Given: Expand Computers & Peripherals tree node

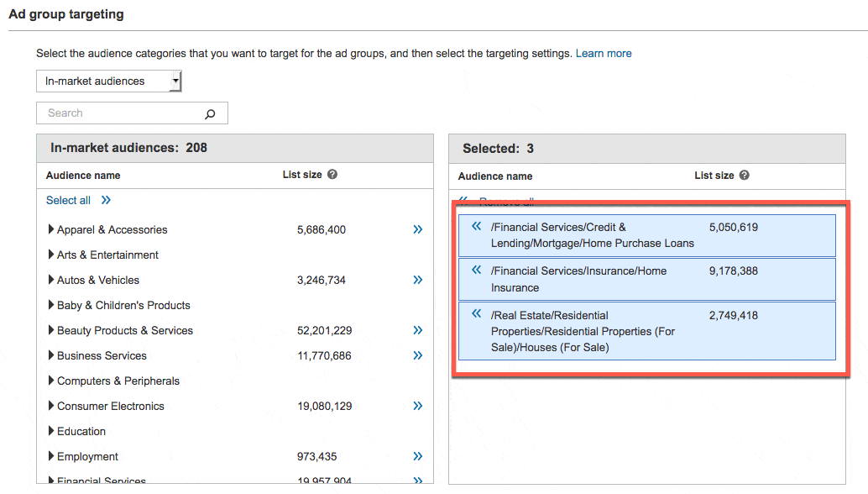Looking at the screenshot, I should (51, 381).
